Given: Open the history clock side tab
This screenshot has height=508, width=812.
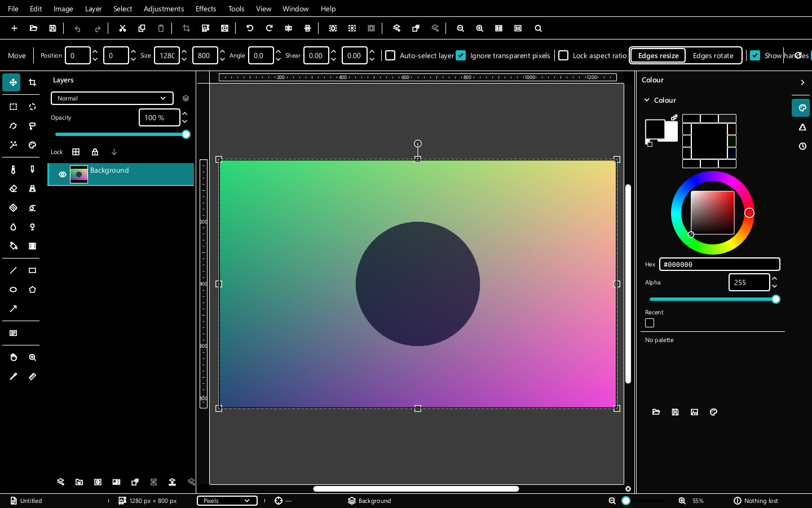Looking at the screenshot, I should [802, 146].
